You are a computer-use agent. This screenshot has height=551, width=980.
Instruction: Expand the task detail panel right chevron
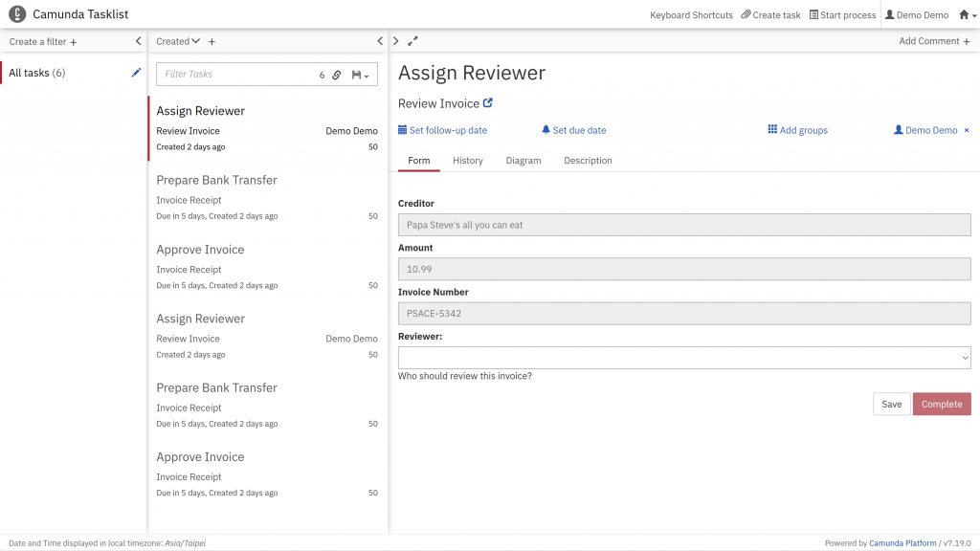(x=395, y=41)
